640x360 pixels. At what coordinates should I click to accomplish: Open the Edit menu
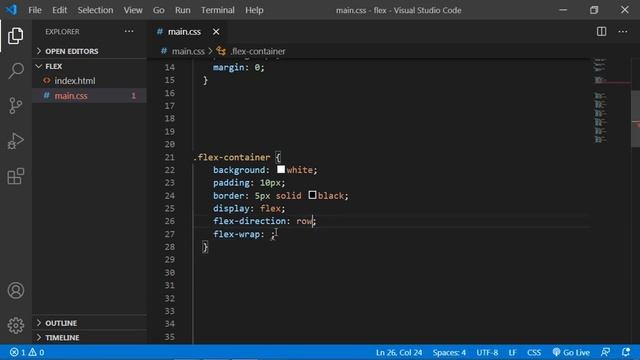[x=60, y=10]
